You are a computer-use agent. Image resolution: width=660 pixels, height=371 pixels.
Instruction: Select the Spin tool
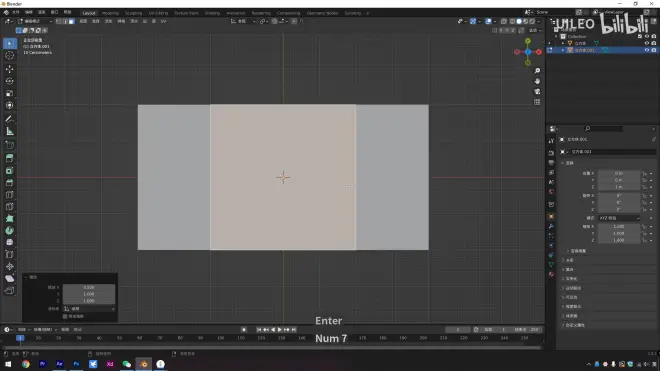click(x=10, y=230)
